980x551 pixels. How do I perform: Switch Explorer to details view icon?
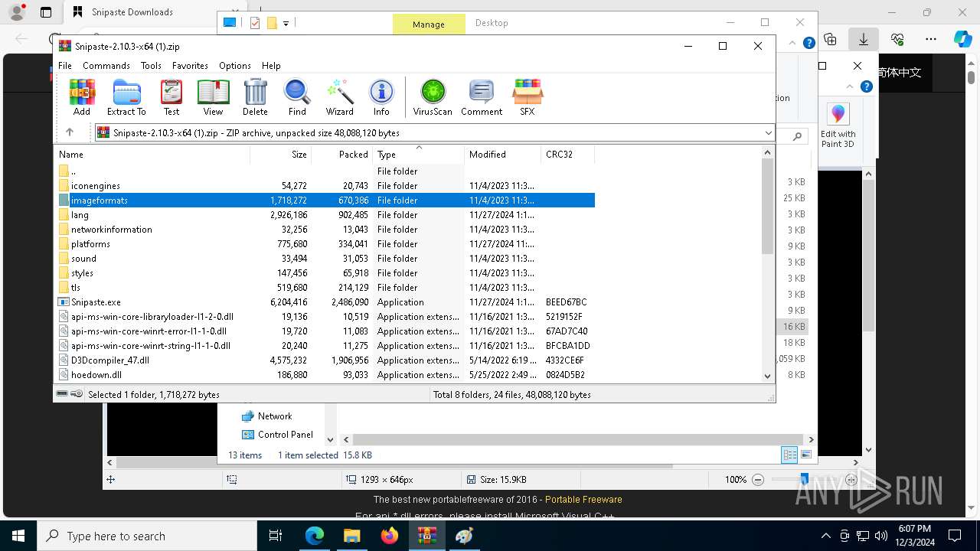click(x=789, y=455)
